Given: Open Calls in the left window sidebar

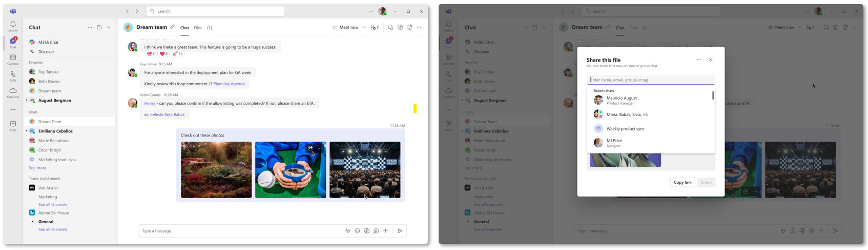Looking at the screenshot, I should click(x=13, y=76).
